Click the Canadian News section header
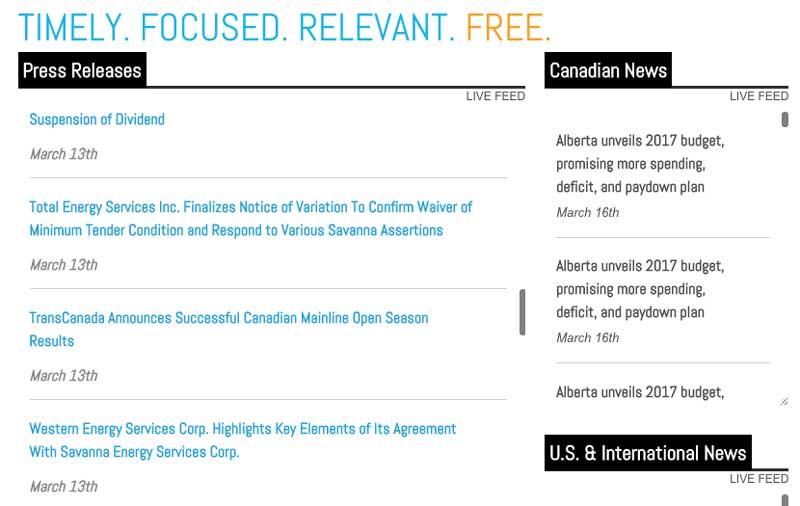This screenshot has width=800, height=506. [x=608, y=70]
